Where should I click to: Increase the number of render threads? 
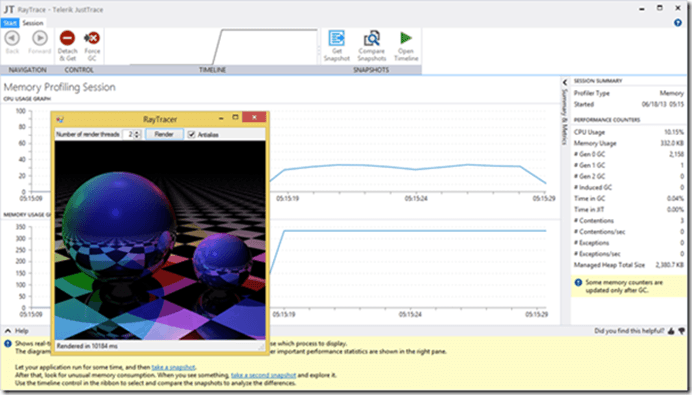coord(137,132)
